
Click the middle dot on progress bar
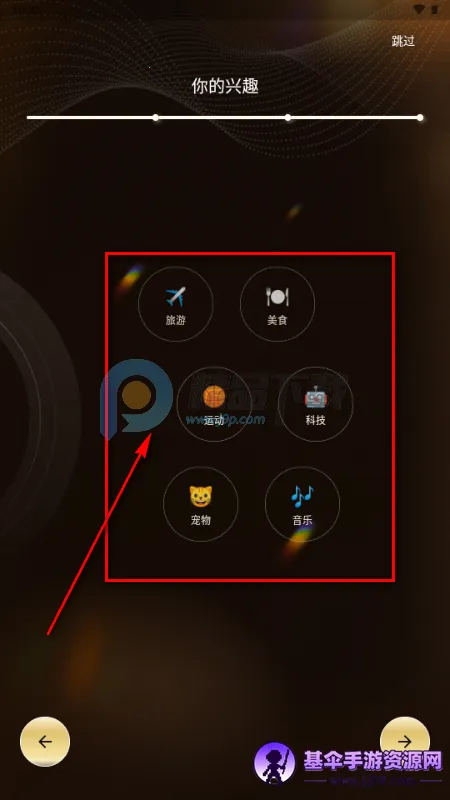tap(288, 117)
